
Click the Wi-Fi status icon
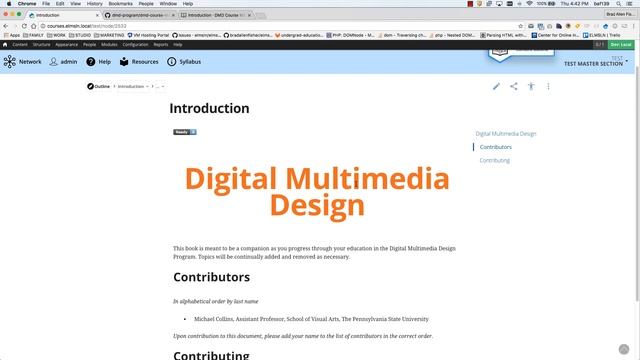coord(529,4)
